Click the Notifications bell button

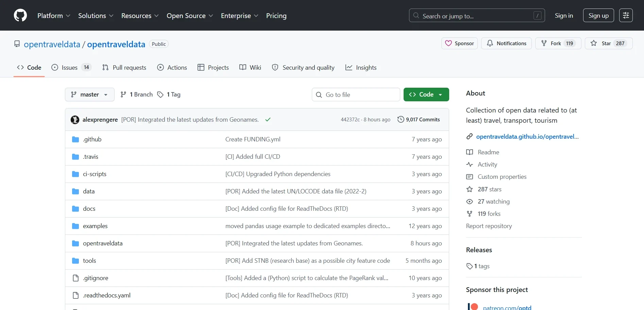tap(506, 44)
